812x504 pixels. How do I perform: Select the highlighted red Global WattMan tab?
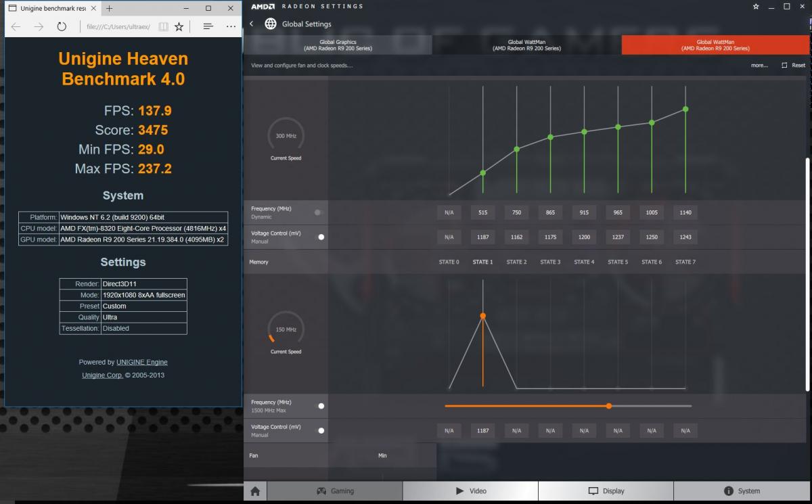[715, 45]
